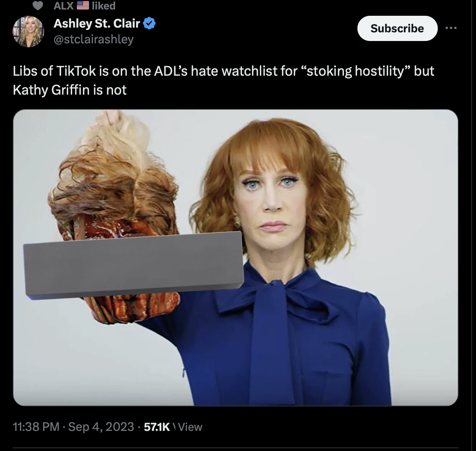The image size is (476, 451).
Task: Click the heart icon beside ALX liked
Action: click(x=37, y=6)
